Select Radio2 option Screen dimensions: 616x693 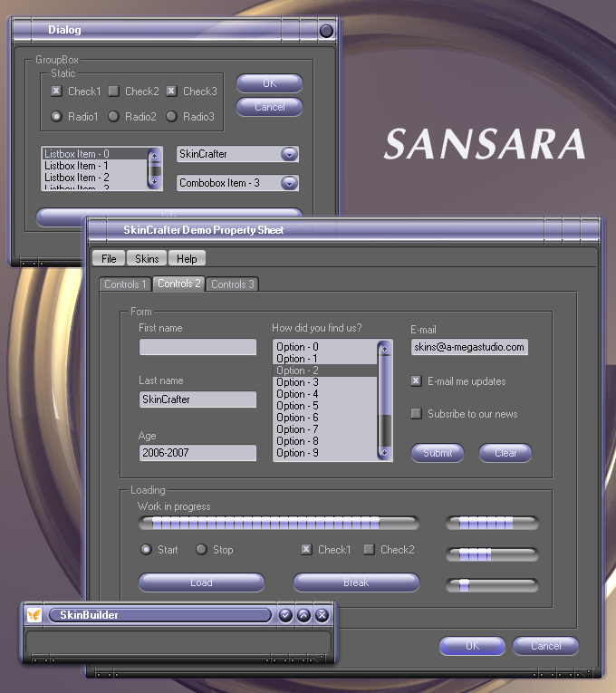point(113,116)
